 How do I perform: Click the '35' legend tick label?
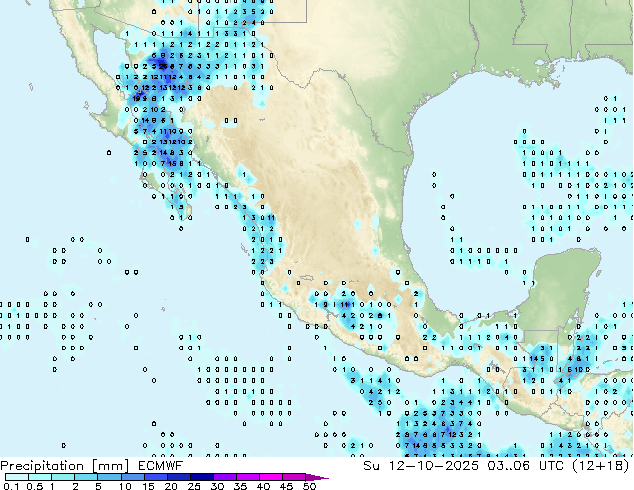pos(240,486)
